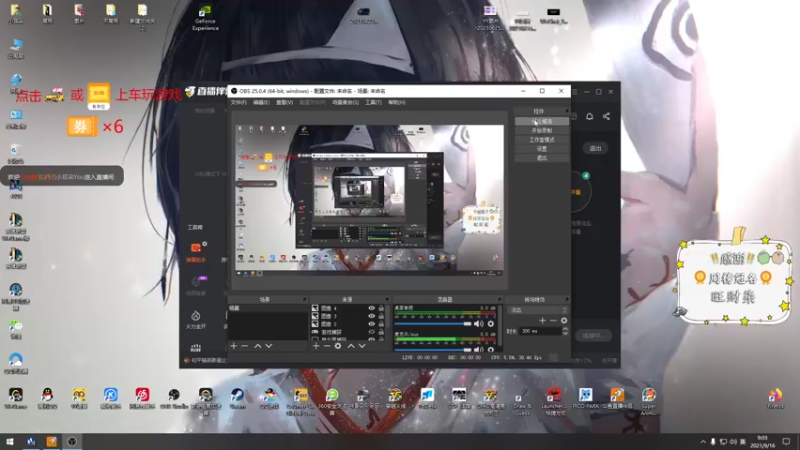
Task: Toggle the lock of source 图像 3
Action: pyautogui.click(x=381, y=316)
